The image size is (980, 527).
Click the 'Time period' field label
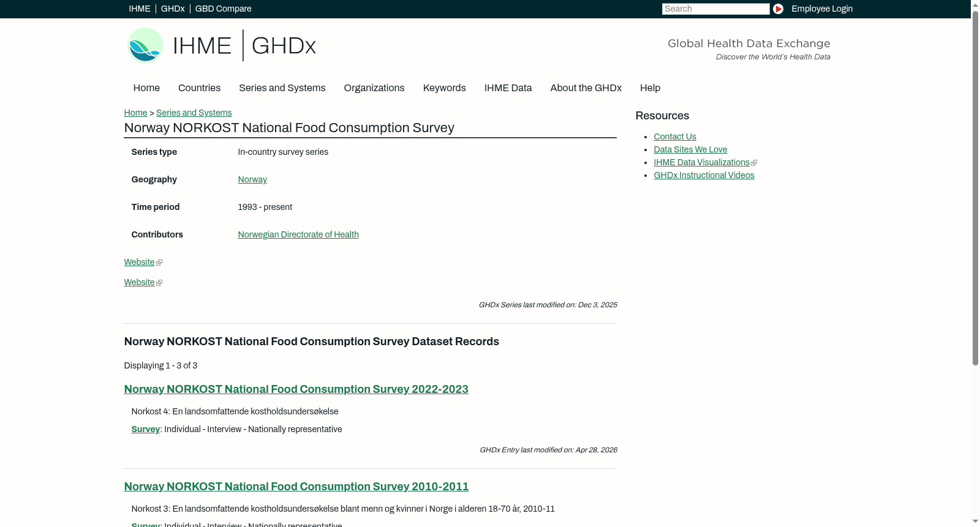point(156,207)
